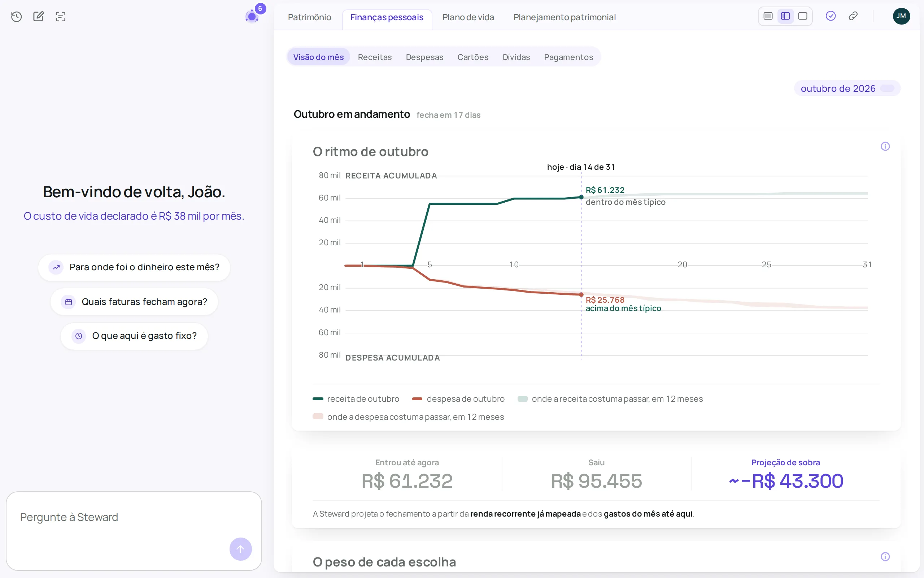Click the red despesa point at R$ 25.768
The width and height of the screenshot is (924, 578).
(x=581, y=295)
